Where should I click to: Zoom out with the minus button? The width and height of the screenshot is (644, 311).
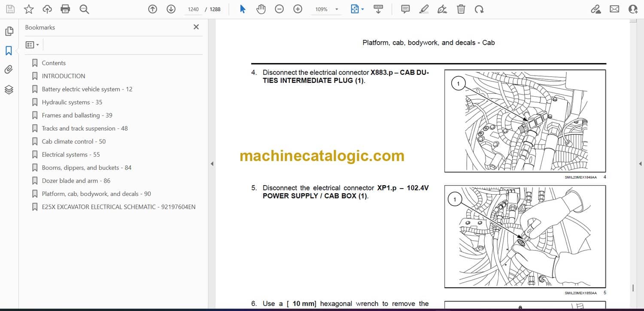(279, 9)
